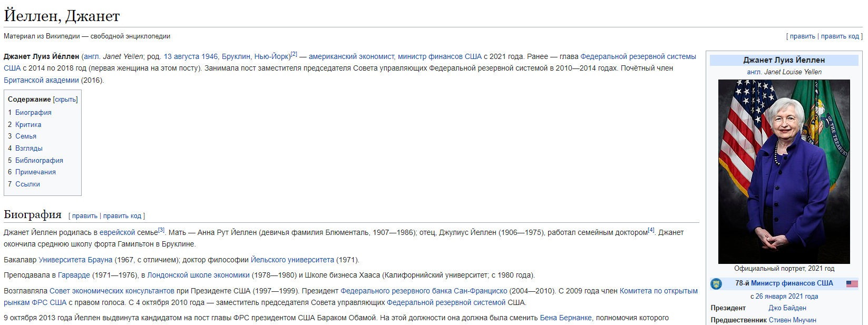This screenshot has height=325, width=868.
Task: Select Взгляды in the contents list
Action: tap(29, 149)
